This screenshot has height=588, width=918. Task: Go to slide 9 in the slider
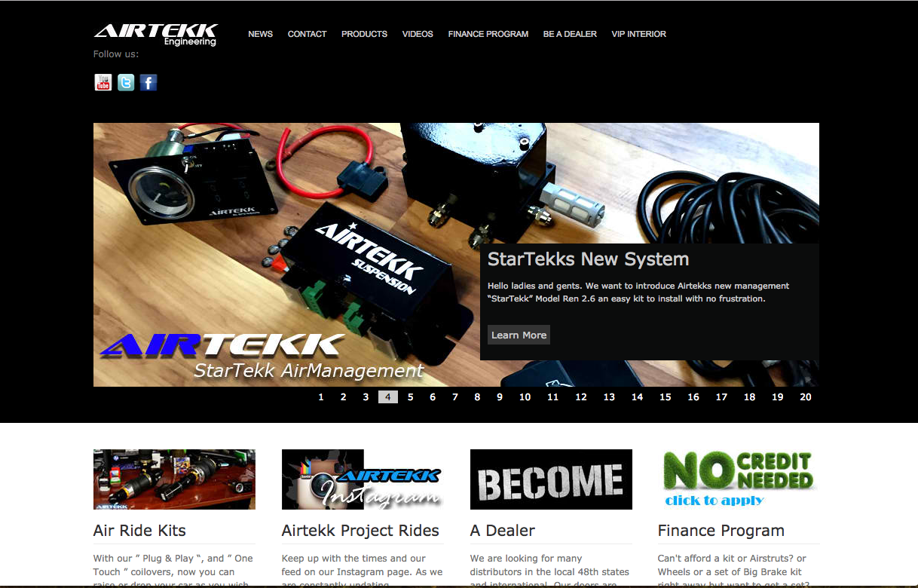pos(499,397)
